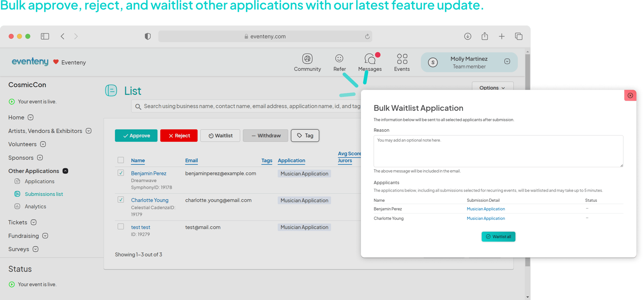
Task: Open the Events grid icon
Action: [x=402, y=59]
